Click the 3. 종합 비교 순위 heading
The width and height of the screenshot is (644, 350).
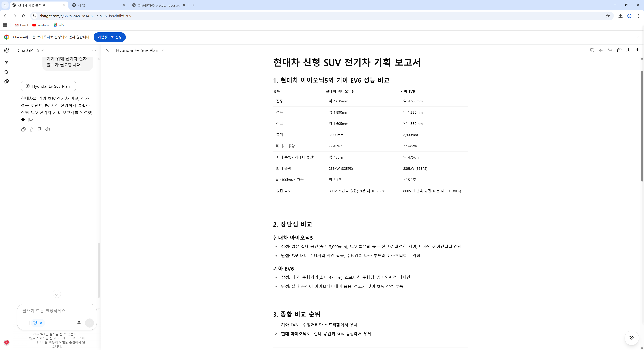(x=297, y=314)
